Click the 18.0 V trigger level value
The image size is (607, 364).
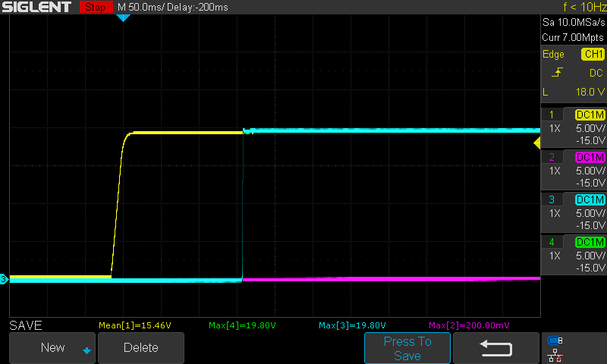pyautogui.click(x=590, y=92)
